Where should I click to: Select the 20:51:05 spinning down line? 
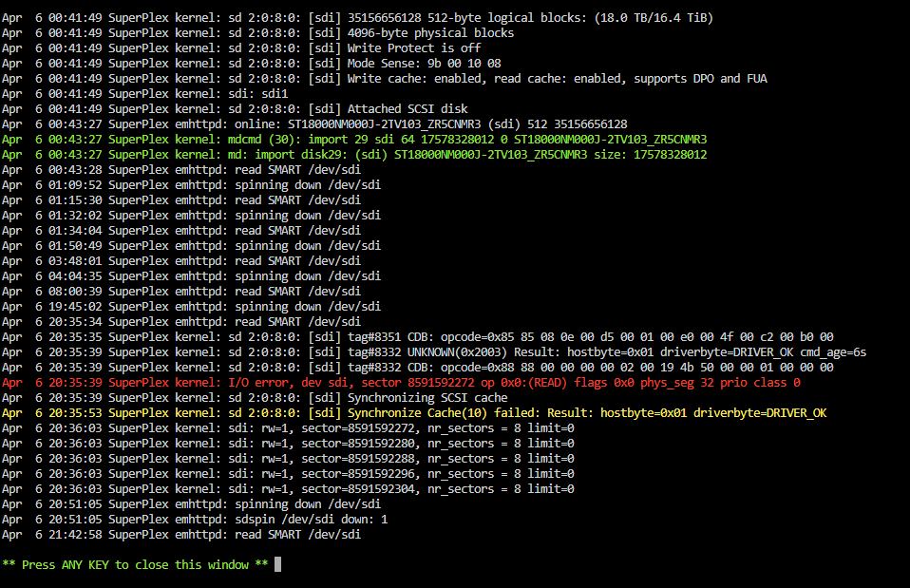click(x=192, y=503)
